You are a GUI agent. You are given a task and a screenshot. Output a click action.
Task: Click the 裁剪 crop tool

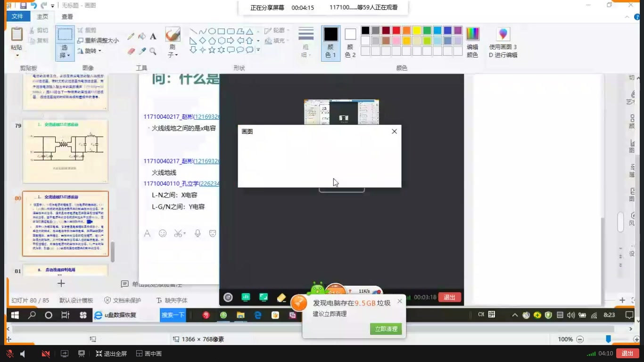87,30
